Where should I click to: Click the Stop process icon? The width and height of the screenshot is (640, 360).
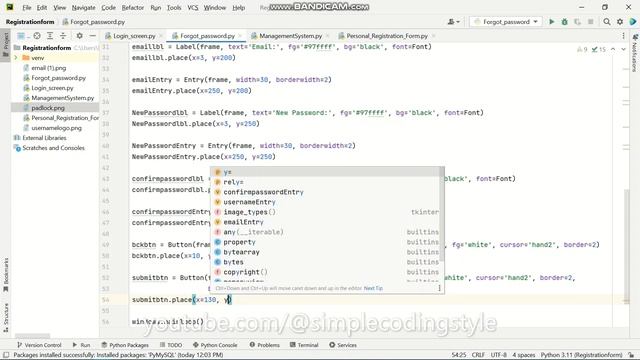(x=590, y=22)
